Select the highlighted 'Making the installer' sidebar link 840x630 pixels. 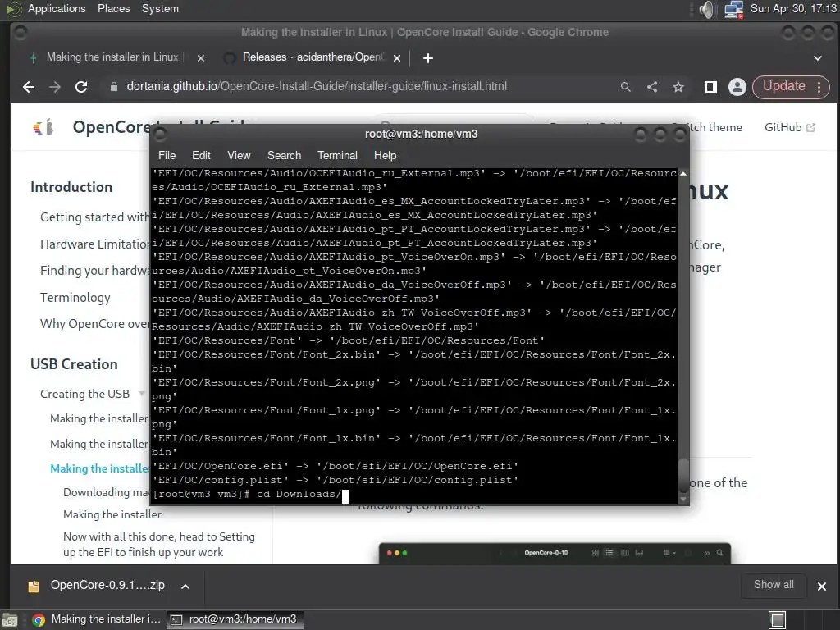coord(99,468)
